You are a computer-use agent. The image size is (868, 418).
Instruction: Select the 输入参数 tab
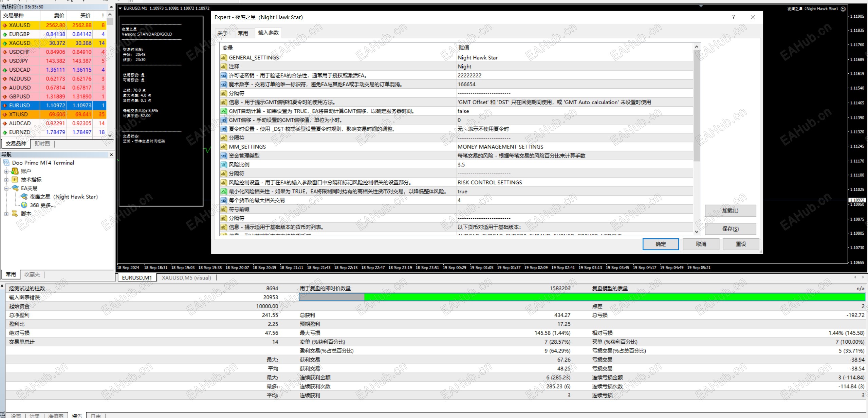pyautogui.click(x=268, y=33)
